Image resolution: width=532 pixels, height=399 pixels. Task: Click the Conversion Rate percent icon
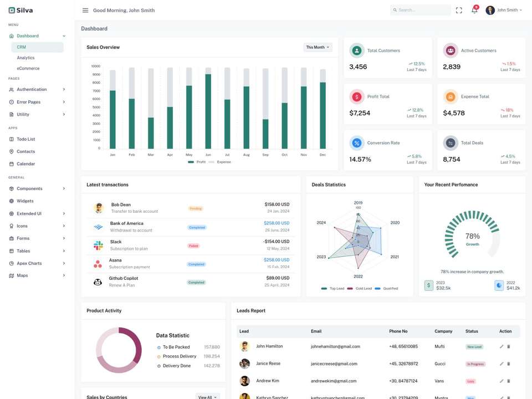356,143
